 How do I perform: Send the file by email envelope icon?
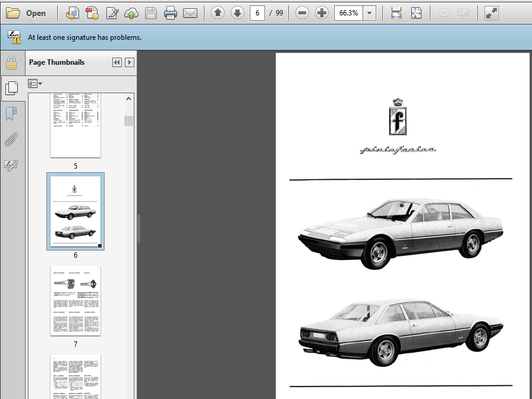click(x=190, y=13)
